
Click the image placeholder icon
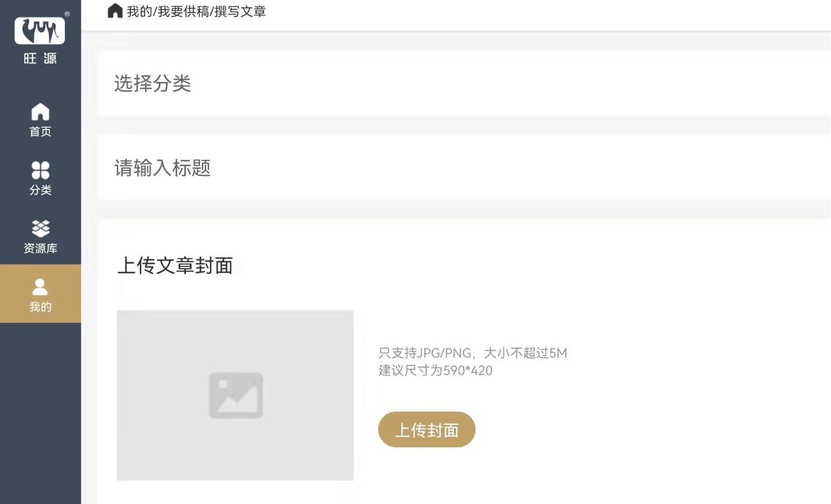click(x=236, y=396)
